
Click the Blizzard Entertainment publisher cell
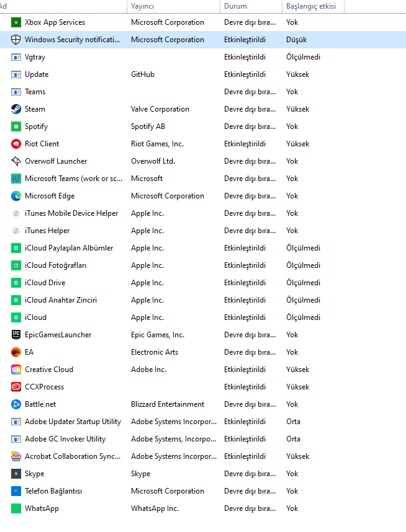(168, 404)
